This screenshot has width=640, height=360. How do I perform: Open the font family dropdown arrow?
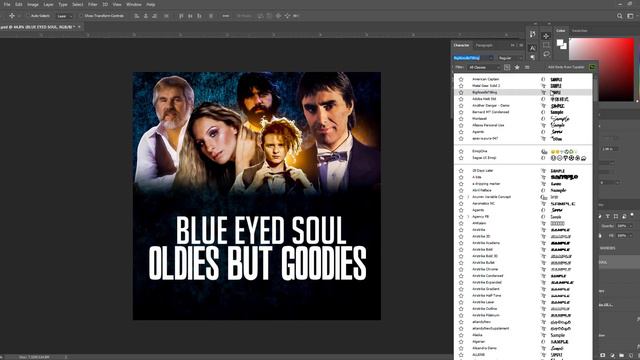491,58
